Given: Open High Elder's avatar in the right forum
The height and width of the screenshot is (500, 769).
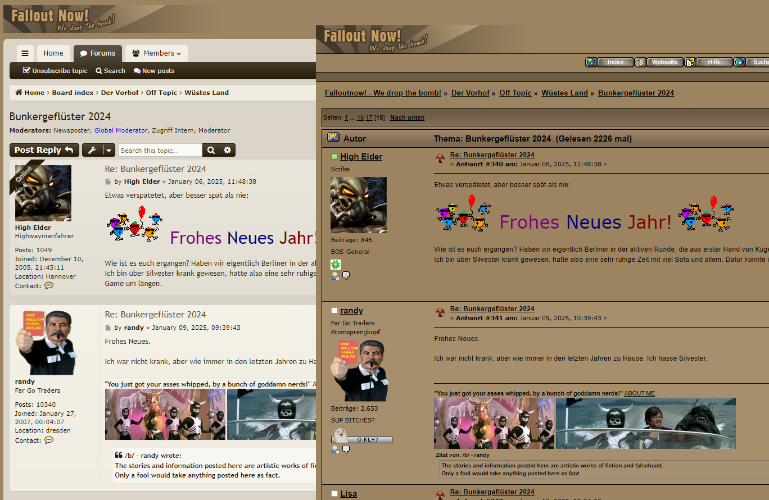Looking at the screenshot, I should click(x=358, y=205).
